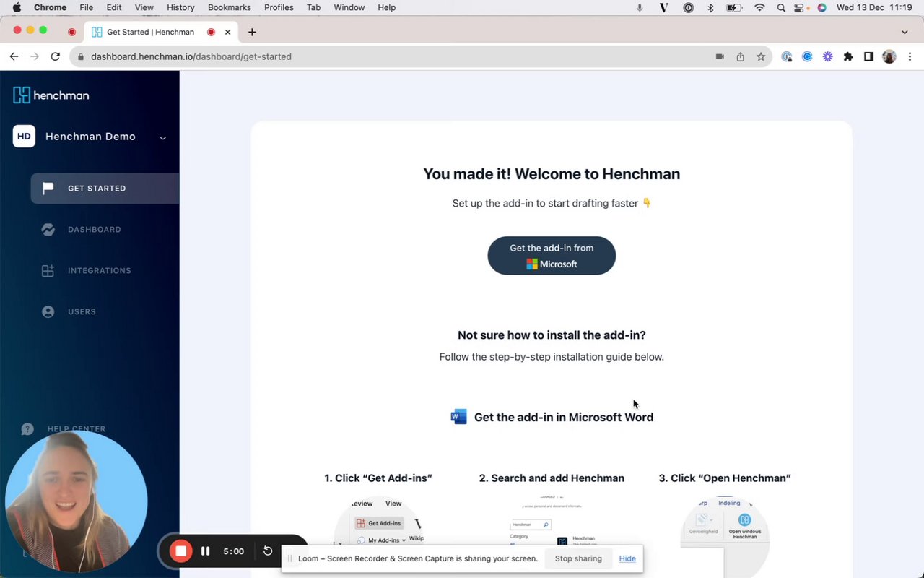Open the Chrome three-dot menu
Screen dimensions: 924x578
[x=910, y=56]
